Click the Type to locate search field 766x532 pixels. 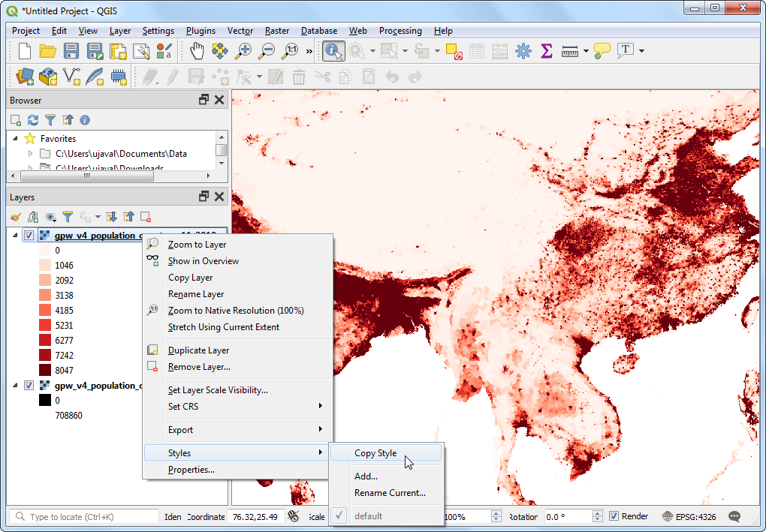(83, 516)
